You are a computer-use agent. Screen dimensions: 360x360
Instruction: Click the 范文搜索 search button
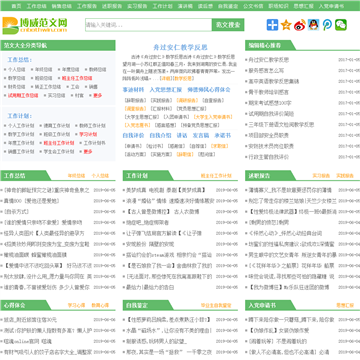(228, 25)
